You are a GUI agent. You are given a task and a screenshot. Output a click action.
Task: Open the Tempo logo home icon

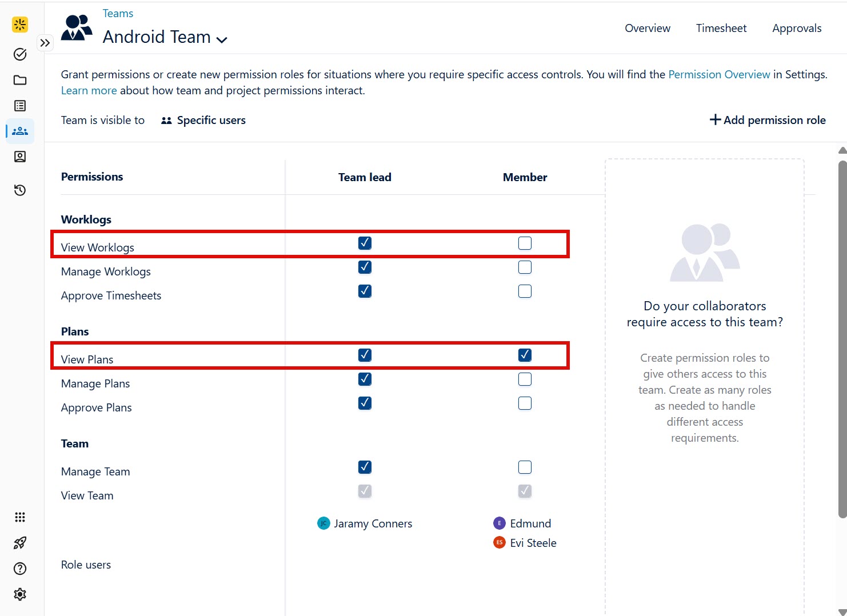[19, 24]
